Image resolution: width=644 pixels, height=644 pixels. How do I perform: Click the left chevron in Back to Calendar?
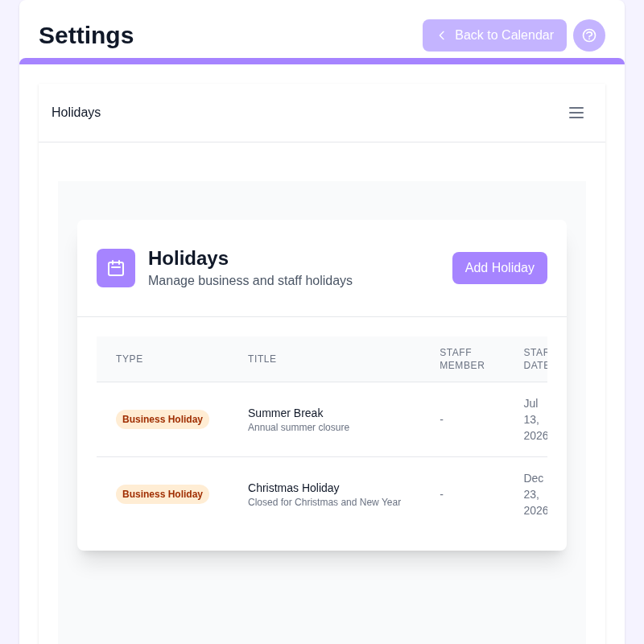pos(442,35)
